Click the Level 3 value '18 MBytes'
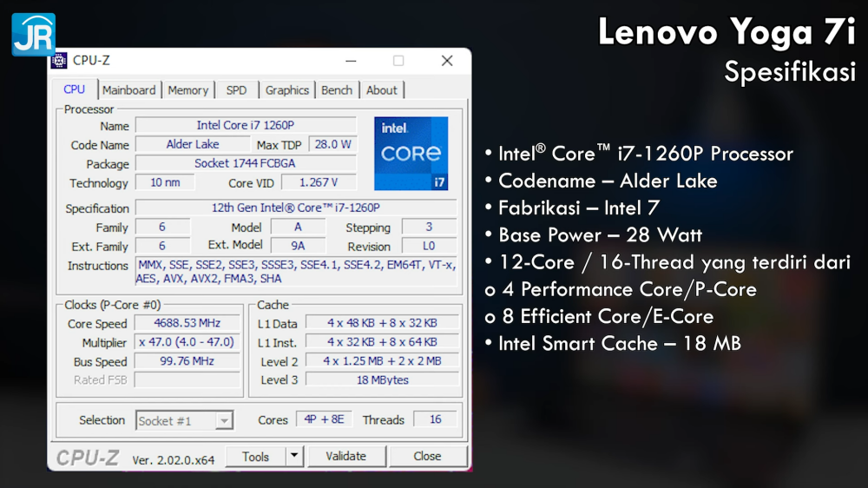Image resolution: width=868 pixels, height=488 pixels. coord(382,379)
